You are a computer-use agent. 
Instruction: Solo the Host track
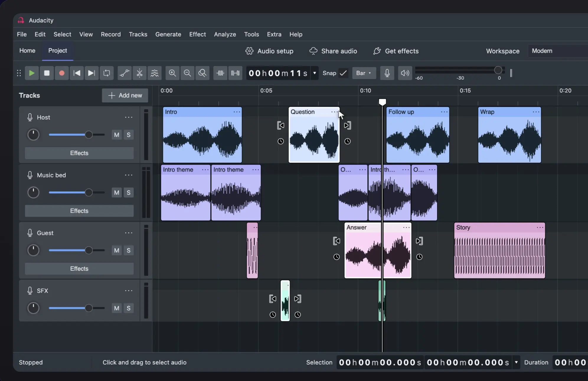pyautogui.click(x=129, y=135)
